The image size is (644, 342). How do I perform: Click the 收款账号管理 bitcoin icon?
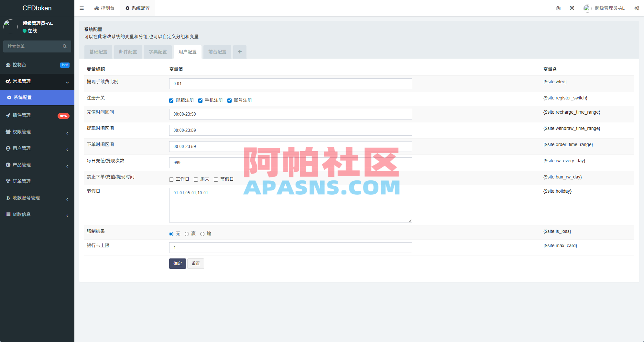[8, 198]
